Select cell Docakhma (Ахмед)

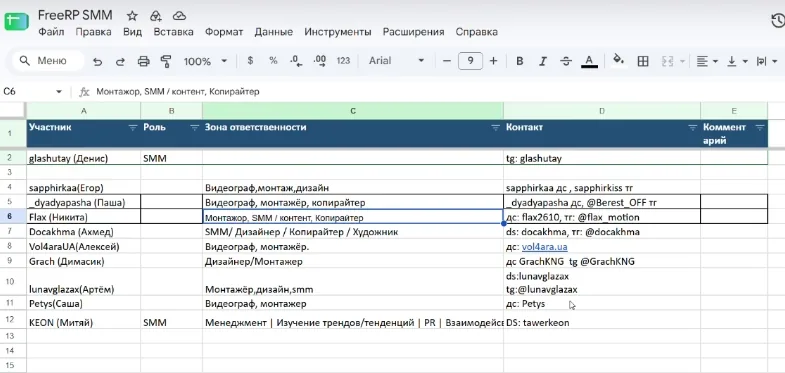pos(84,232)
